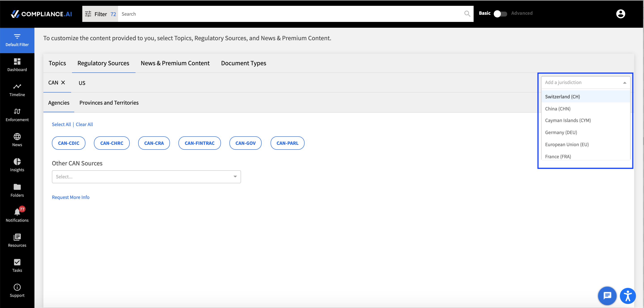
Task: Click the 72 filter count number
Action: tap(113, 14)
